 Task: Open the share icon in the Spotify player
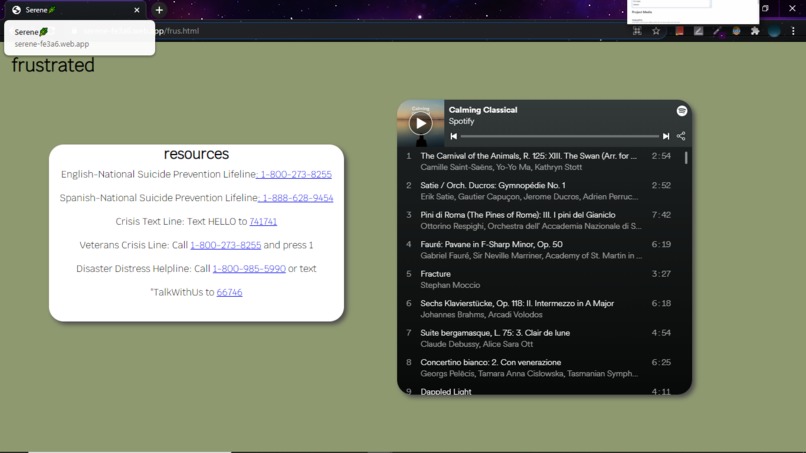(681, 136)
